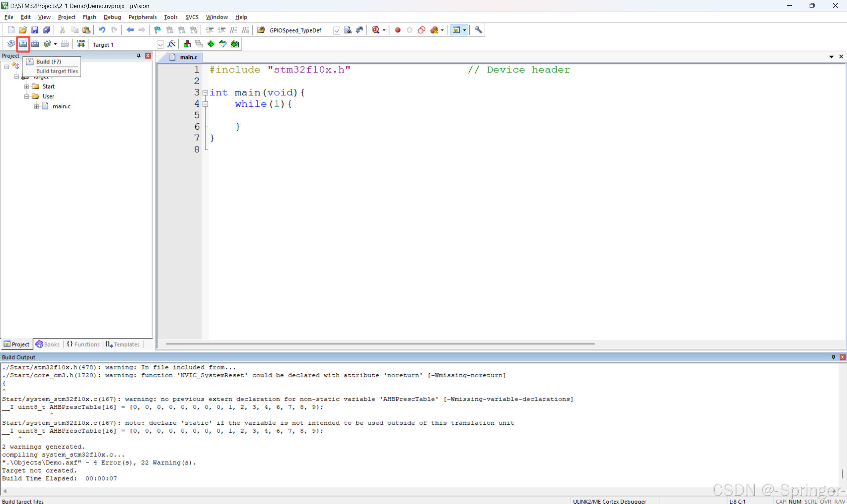Open the Flash menu
The image size is (847, 504).
pos(89,17)
